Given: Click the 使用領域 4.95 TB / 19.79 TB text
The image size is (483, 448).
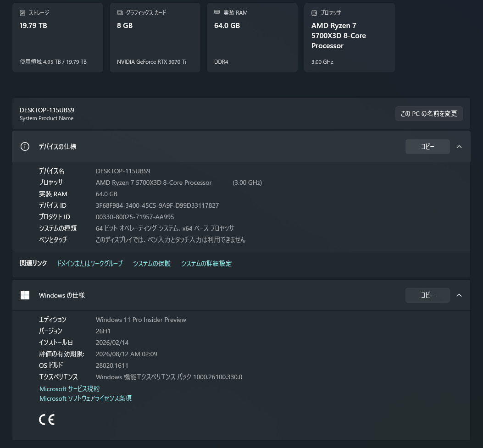Looking at the screenshot, I should [x=53, y=62].
